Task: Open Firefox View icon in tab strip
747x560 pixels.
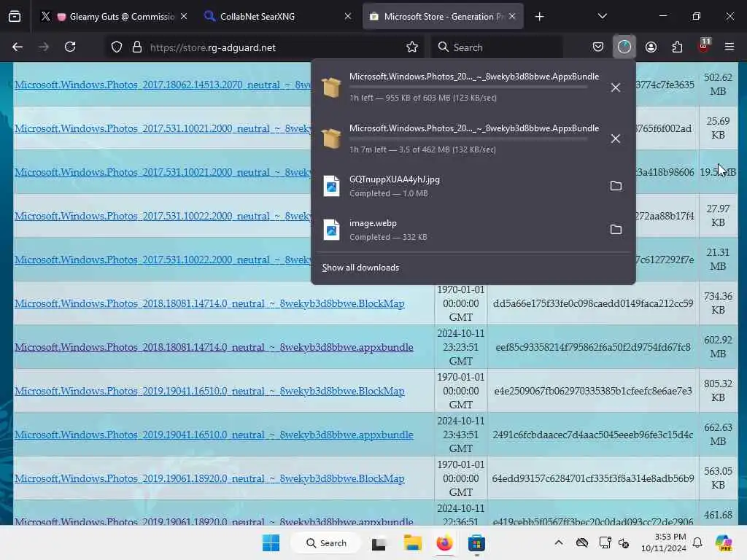Action: [x=15, y=17]
